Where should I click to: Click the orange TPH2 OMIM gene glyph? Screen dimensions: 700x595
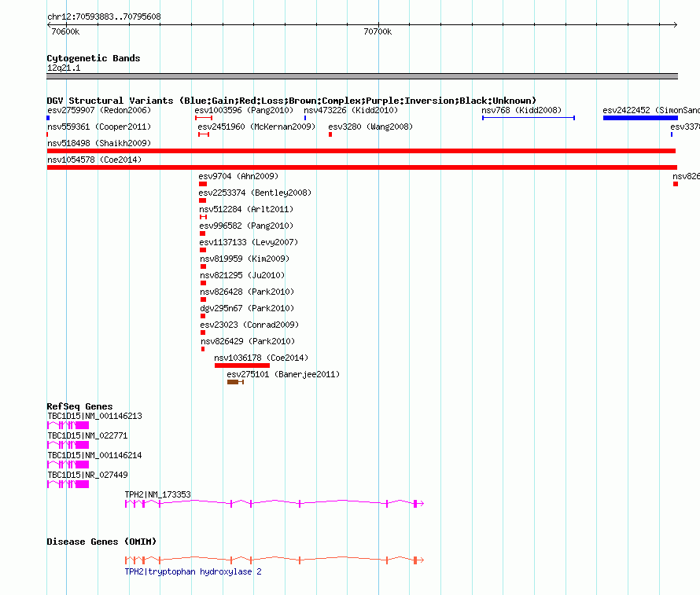(x=274, y=560)
